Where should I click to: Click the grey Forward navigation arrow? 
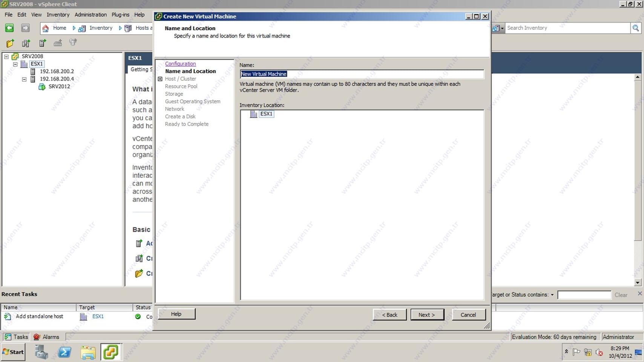point(25,28)
